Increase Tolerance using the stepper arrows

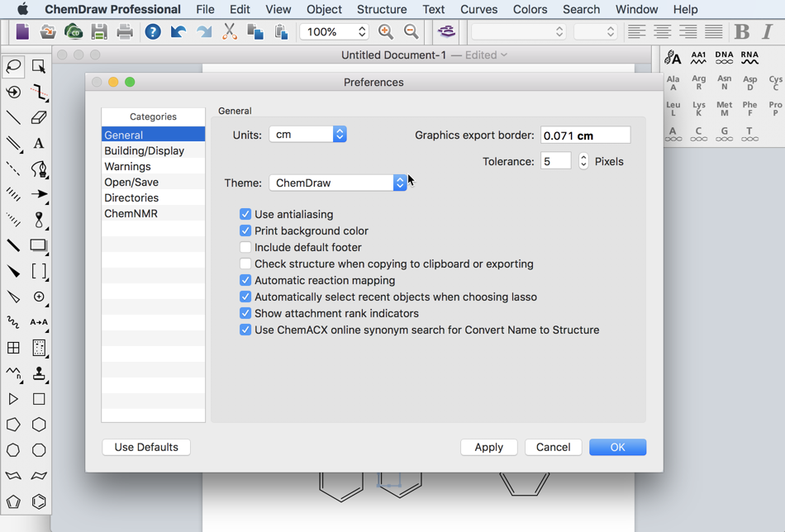tap(582, 158)
